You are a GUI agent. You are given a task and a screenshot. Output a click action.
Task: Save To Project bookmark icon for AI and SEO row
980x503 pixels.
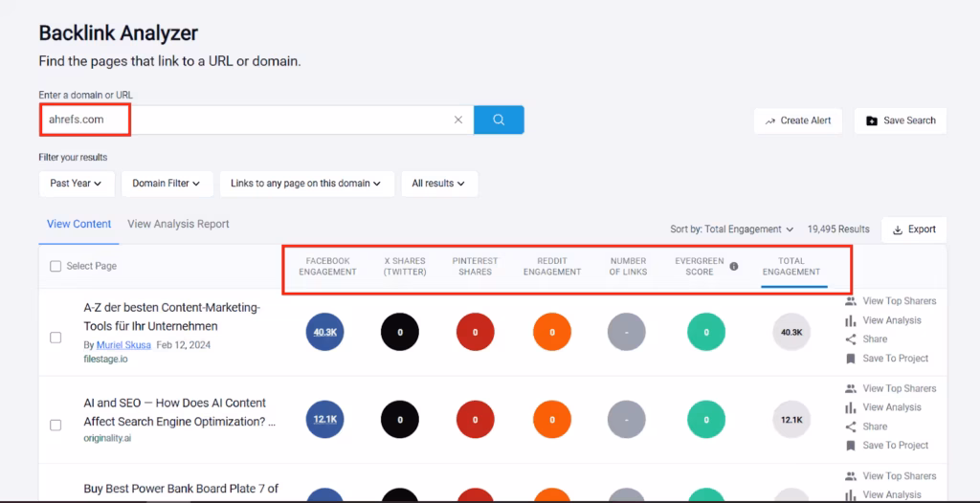click(x=850, y=446)
